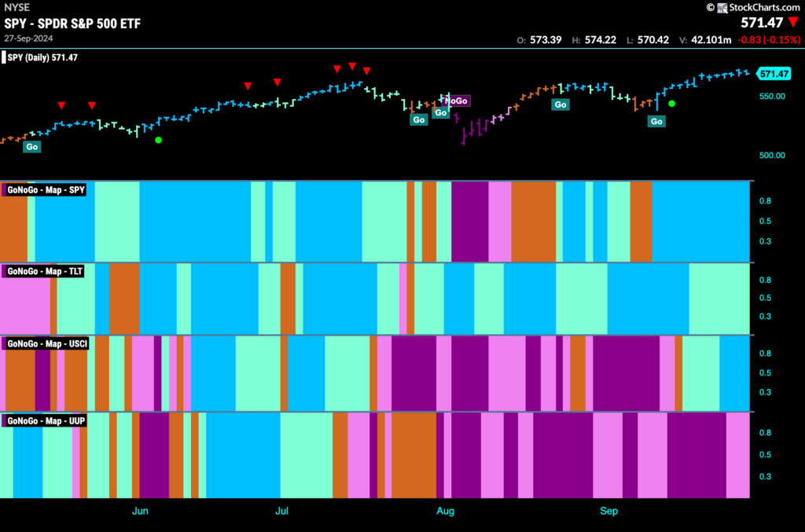Click the first red triangle in May
This screenshot has height=532, width=805.
(x=61, y=105)
